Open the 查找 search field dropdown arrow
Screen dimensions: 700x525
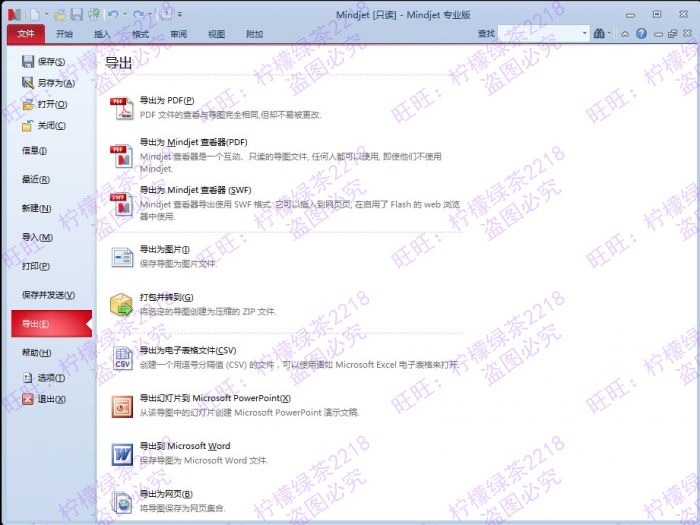point(584,33)
